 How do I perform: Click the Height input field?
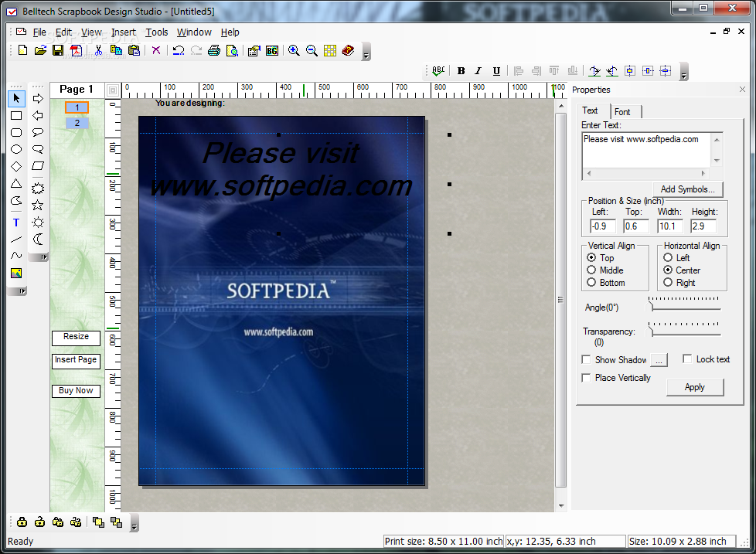703,226
